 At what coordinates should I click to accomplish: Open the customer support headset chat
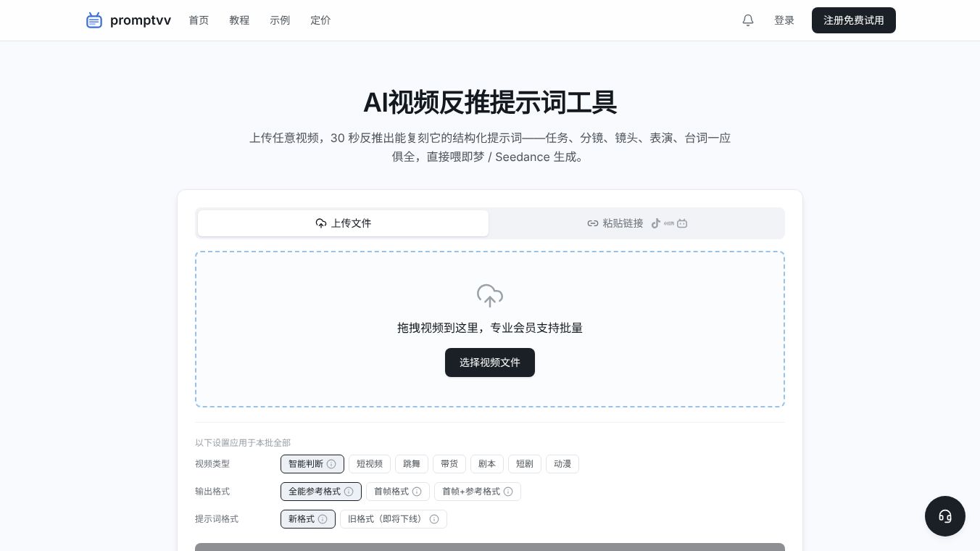[945, 516]
